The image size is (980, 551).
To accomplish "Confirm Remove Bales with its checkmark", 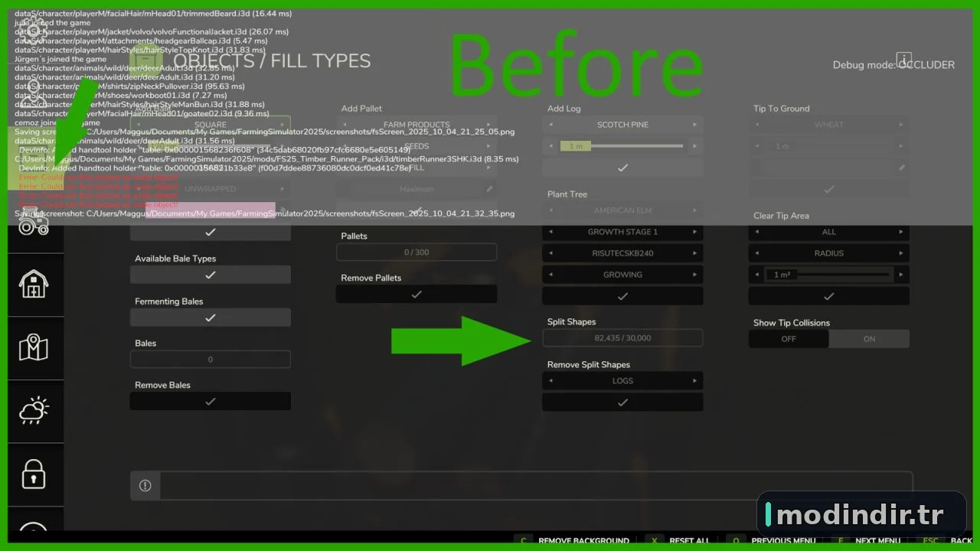I will click(x=211, y=401).
